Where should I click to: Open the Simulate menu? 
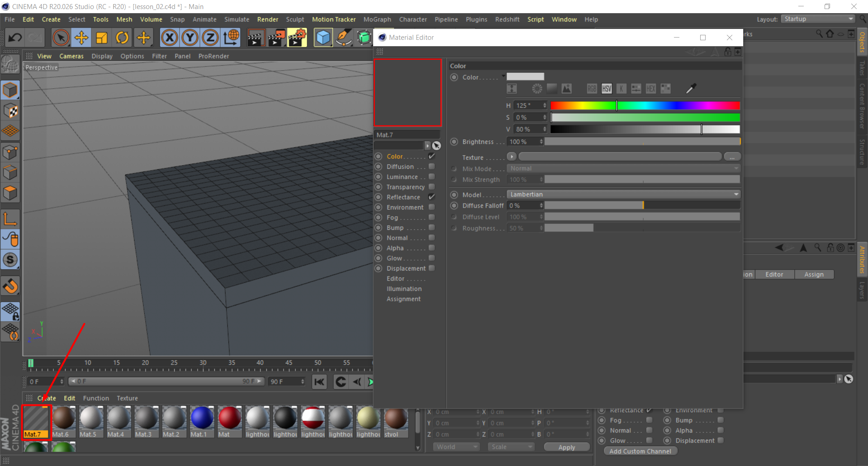point(237,19)
